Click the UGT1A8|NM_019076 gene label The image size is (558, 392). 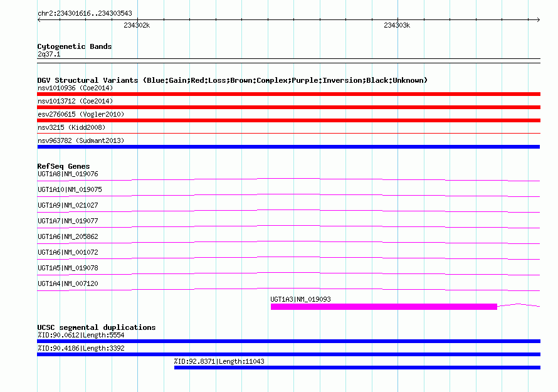68,174
